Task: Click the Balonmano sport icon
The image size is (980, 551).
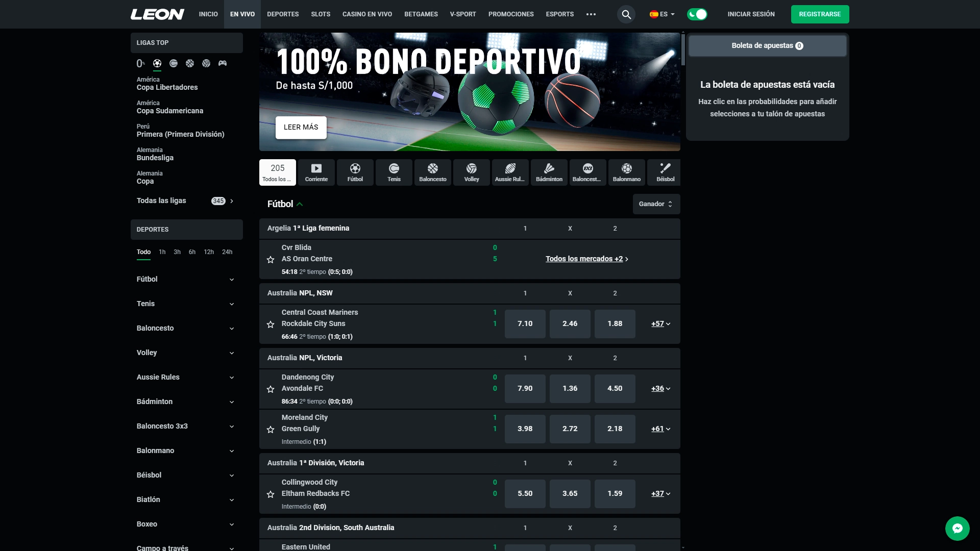Action: 625,171
